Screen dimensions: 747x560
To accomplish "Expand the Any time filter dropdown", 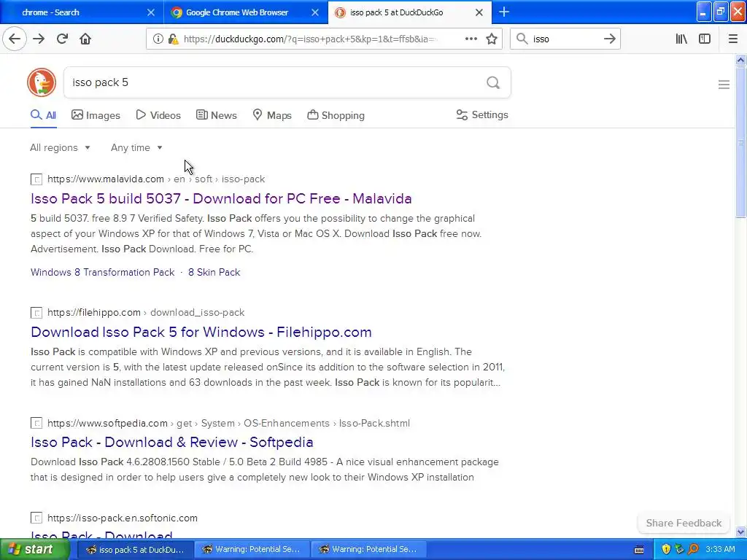I will (136, 147).
